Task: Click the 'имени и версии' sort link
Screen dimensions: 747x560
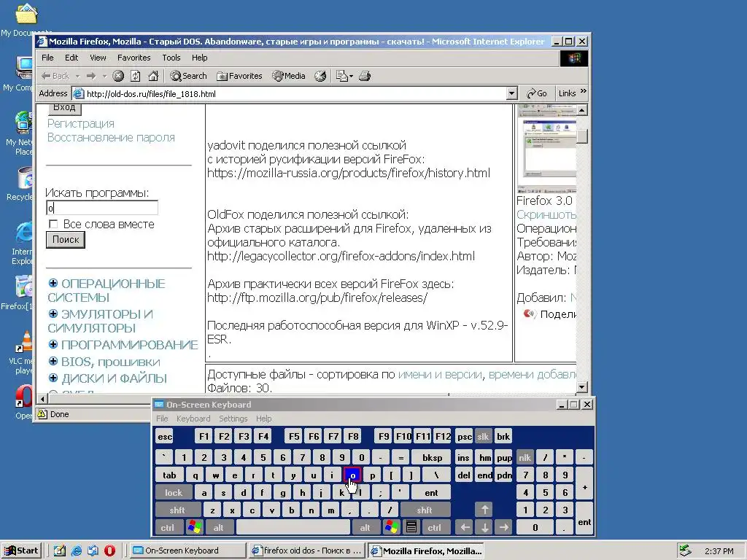Action: pos(440,375)
